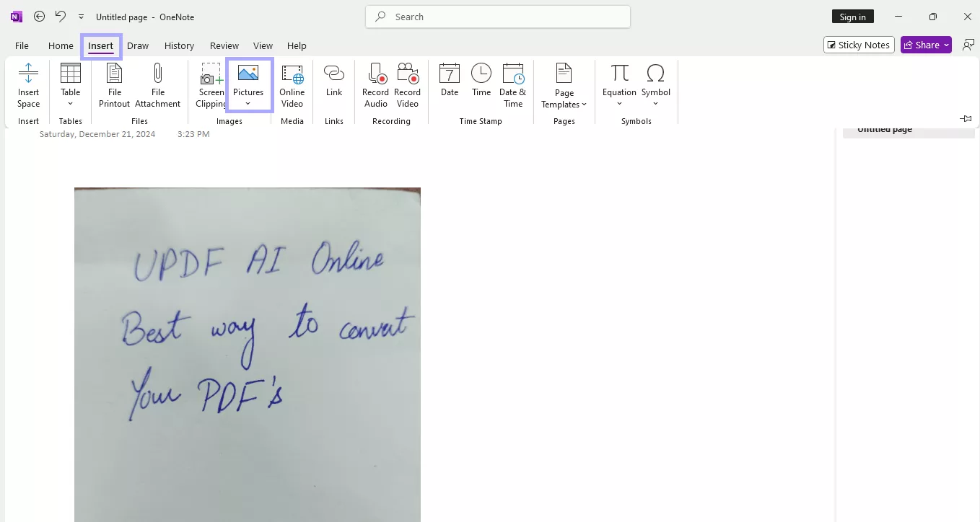Open the Review ribbon tab
This screenshot has height=522, width=980.
click(x=224, y=45)
